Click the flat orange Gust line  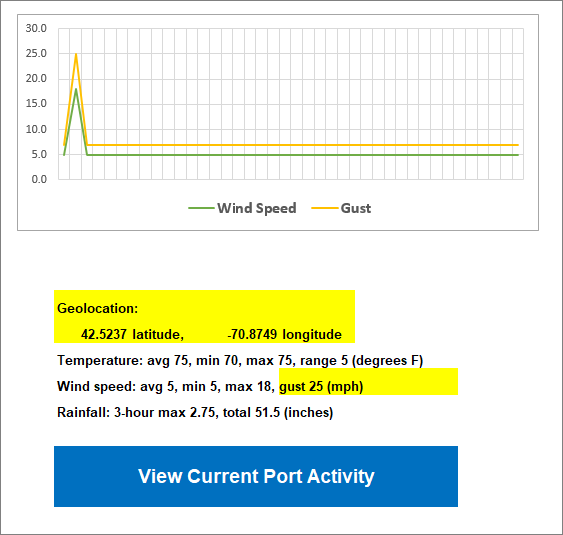click(303, 145)
